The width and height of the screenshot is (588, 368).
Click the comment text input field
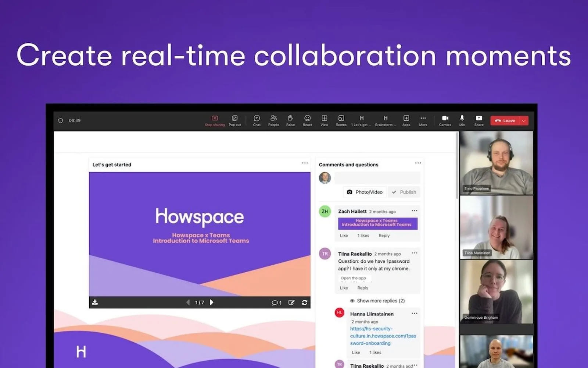[x=377, y=178]
